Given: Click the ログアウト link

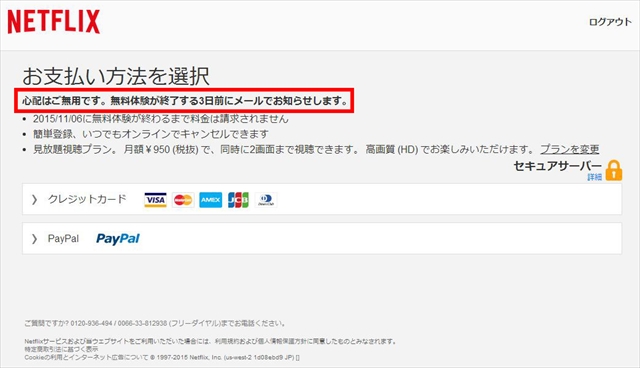Looking at the screenshot, I should 610,22.
